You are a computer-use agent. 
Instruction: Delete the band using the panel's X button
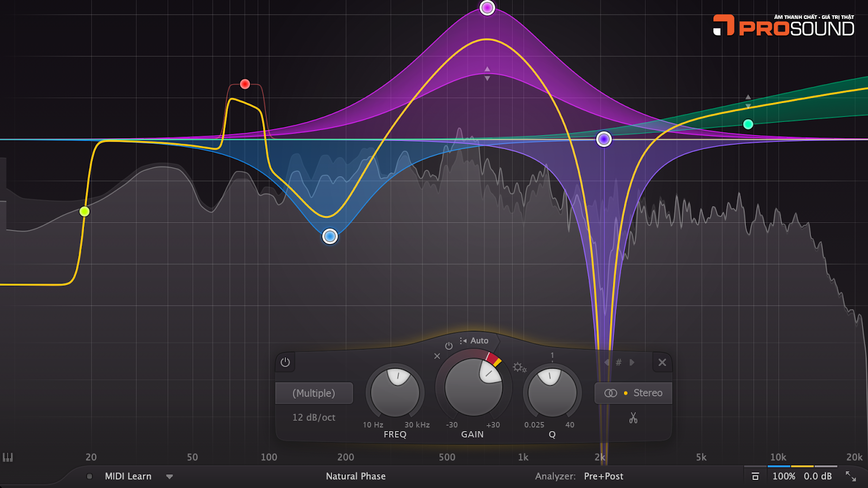662,362
